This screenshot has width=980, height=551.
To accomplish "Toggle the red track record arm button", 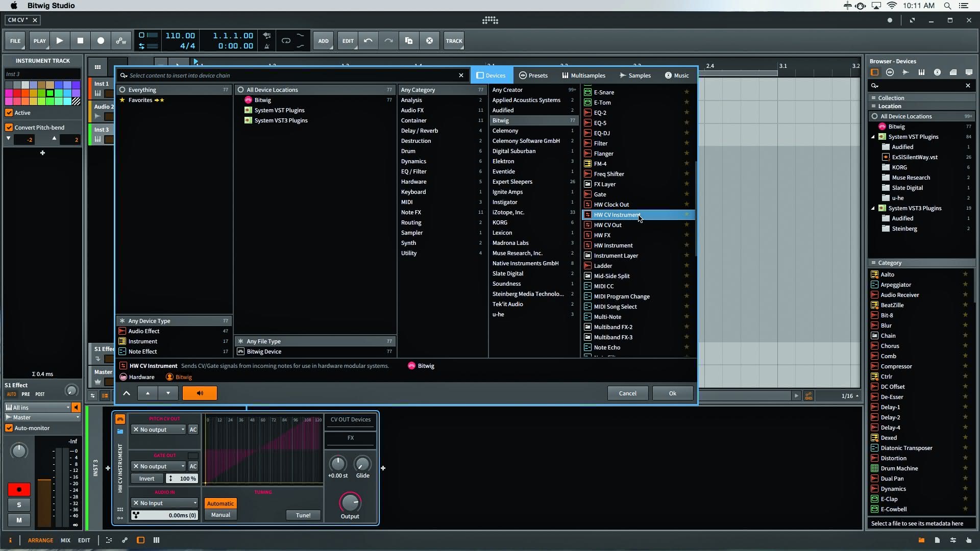I will pyautogui.click(x=19, y=490).
